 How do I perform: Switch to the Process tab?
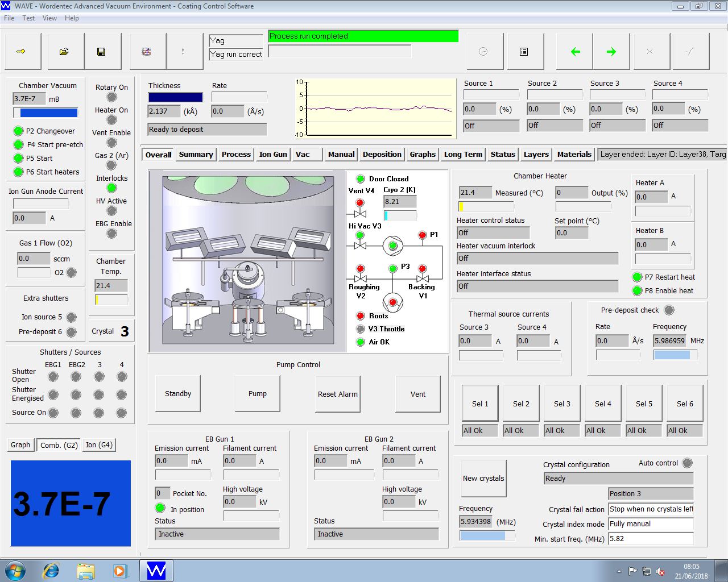(236, 155)
